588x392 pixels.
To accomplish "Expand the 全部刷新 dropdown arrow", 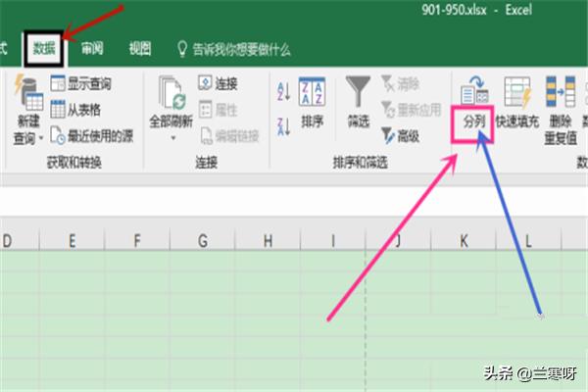I will pos(172,137).
